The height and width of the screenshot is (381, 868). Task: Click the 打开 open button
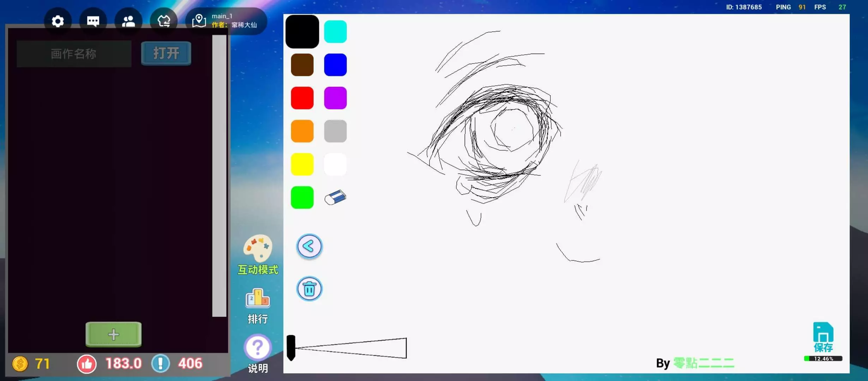tap(166, 53)
